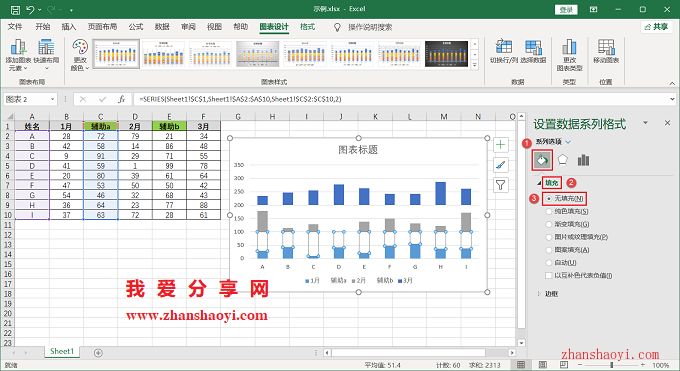Image resolution: width=680 pixels, height=371 pixels.
Task: Select the Pattern fill radio button
Action: pyautogui.click(x=549, y=250)
